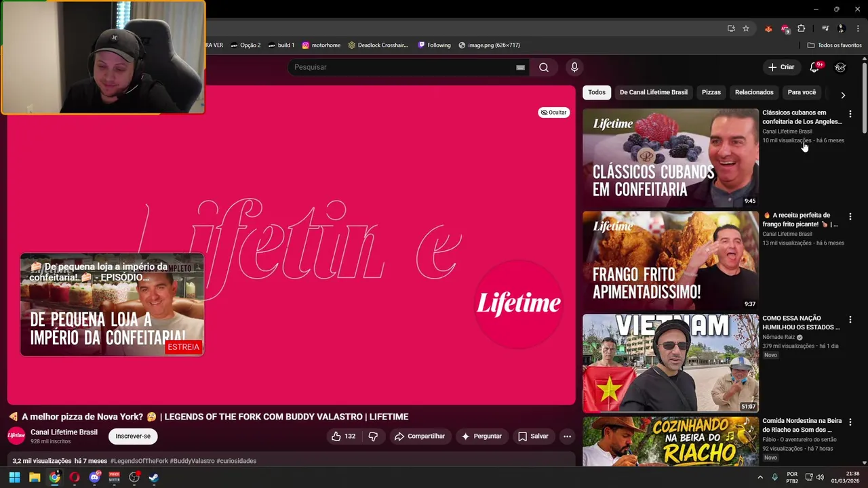The width and height of the screenshot is (868, 488).
Task: Open the Chrome extensions puzzle menu
Action: tap(802, 28)
